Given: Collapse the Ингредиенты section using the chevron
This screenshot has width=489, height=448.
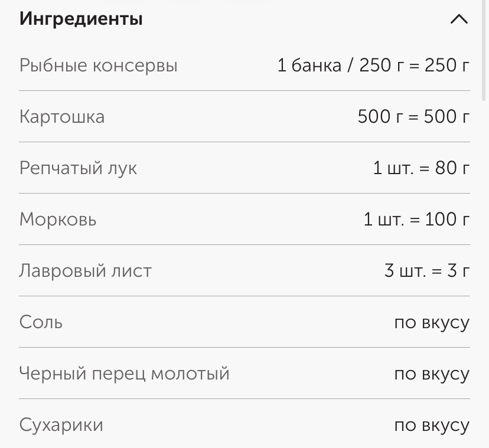Looking at the screenshot, I should (x=458, y=19).
